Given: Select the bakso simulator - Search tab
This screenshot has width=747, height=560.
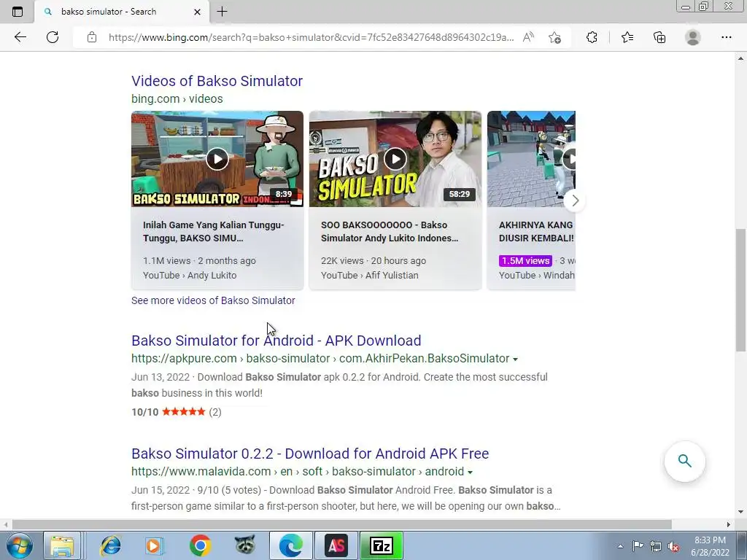Looking at the screenshot, I should pos(122,12).
